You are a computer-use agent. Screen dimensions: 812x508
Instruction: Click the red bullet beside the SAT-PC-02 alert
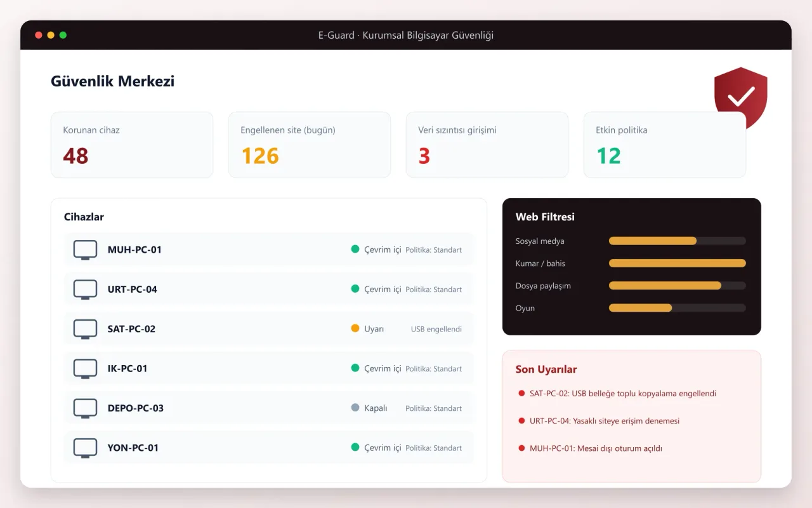pyautogui.click(x=521, y=394)
